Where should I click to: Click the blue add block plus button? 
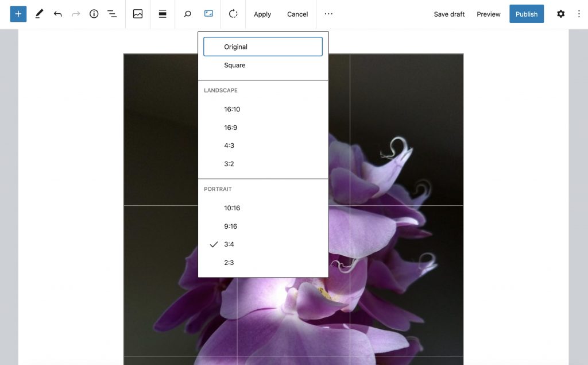pos(18,14)
